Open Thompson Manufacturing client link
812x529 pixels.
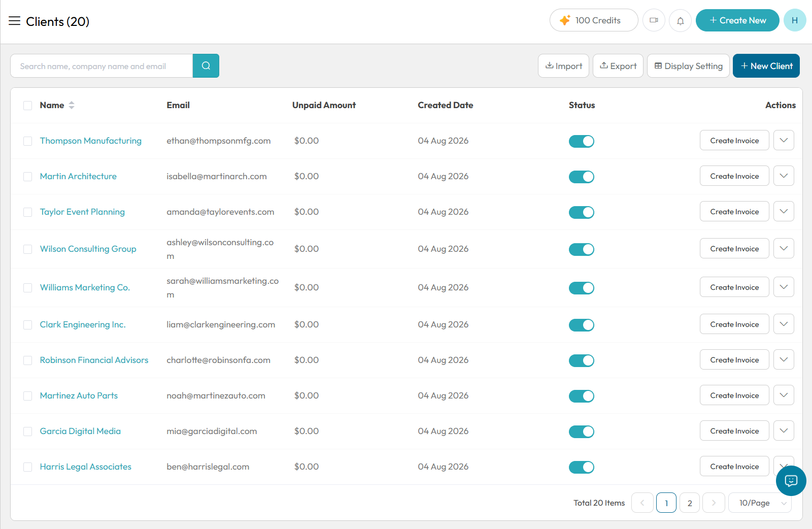point(91,141)
